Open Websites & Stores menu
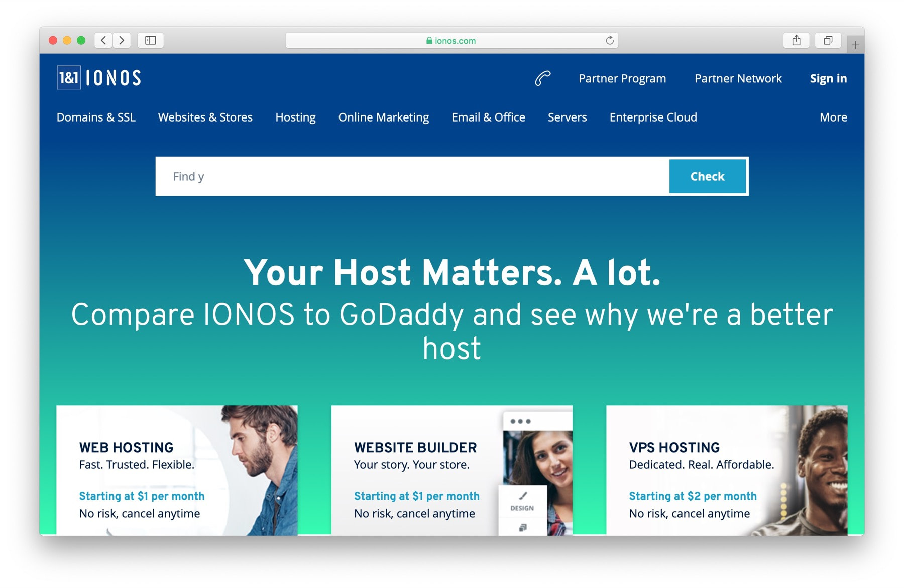This screenshot has width=904, height=588. coord(205,117)
